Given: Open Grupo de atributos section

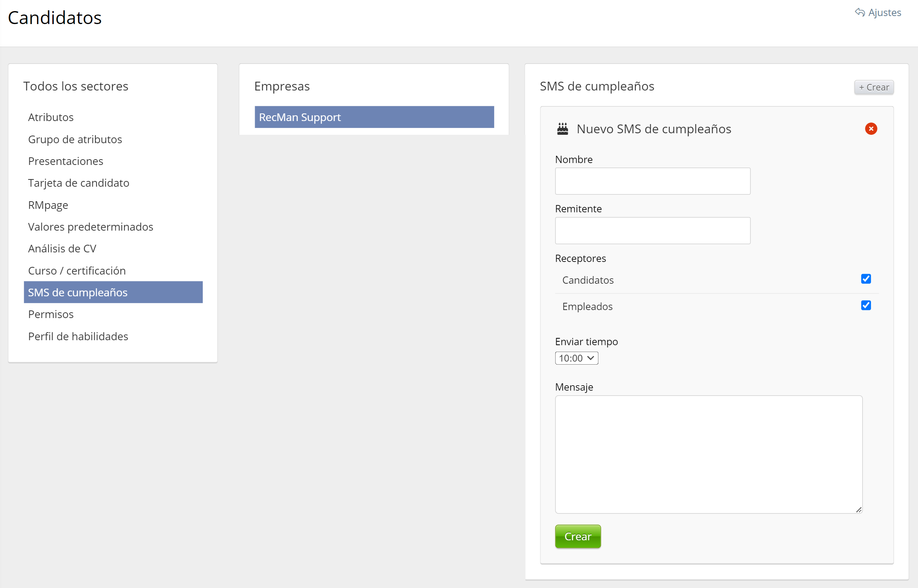Looking at the screenshot, I should tap(75, 139).
